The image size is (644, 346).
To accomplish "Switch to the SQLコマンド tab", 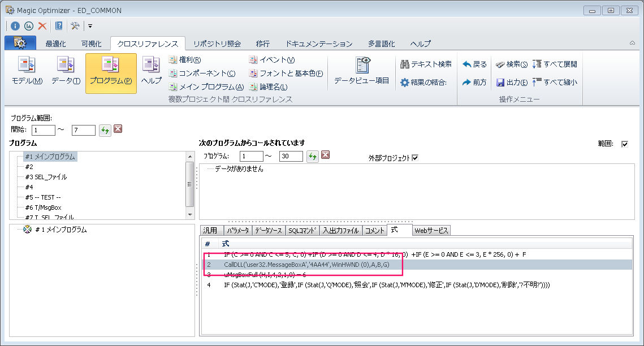I will click(302, 230).
